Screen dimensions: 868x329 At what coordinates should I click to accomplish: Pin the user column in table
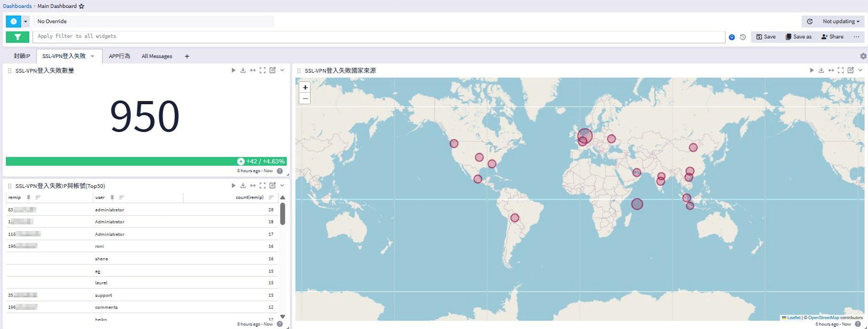(112, 198)
